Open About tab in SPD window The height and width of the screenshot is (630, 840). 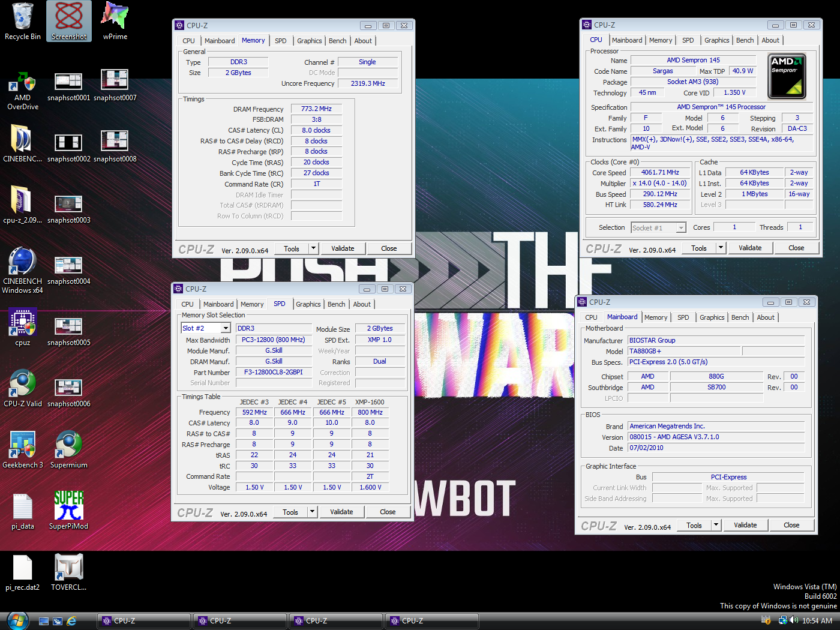pos(361,304)
